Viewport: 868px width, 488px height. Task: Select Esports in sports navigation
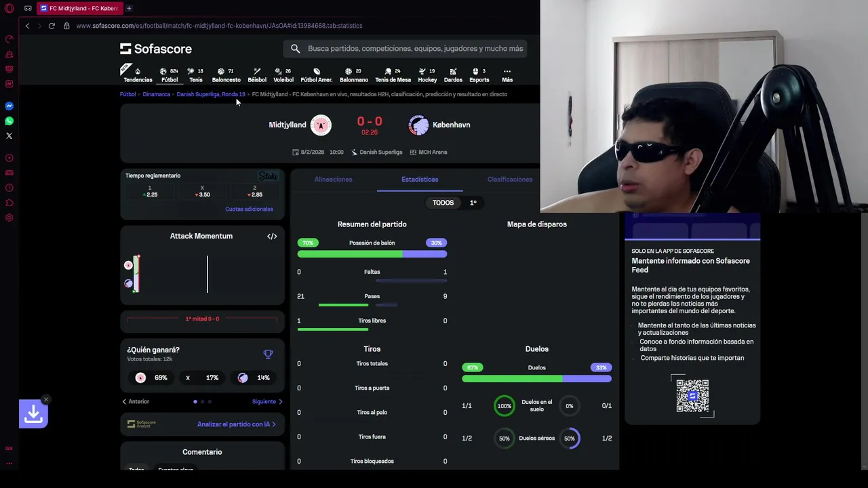[x=479, y=75]
